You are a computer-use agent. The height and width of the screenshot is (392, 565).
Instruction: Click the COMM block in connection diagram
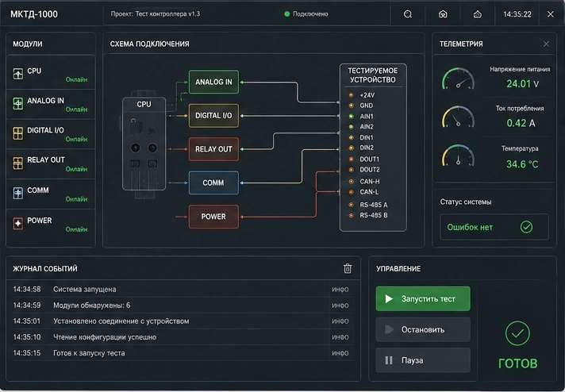pos(213,183)
